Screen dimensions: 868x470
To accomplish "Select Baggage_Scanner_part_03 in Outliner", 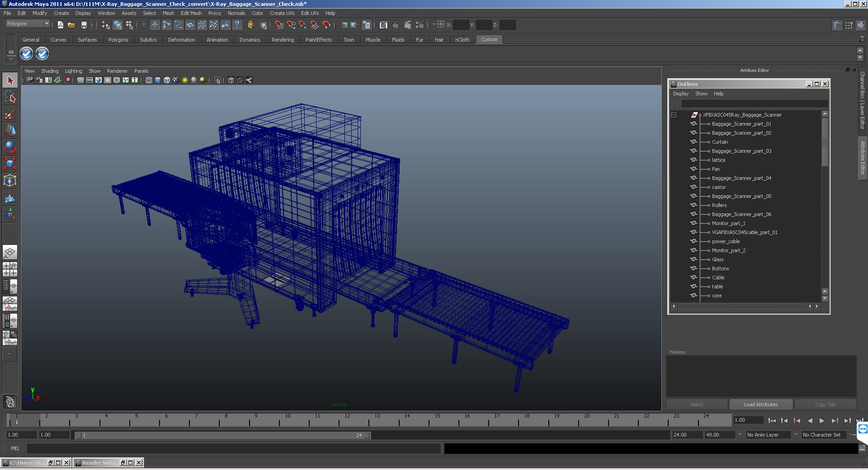I will [741, 151].
